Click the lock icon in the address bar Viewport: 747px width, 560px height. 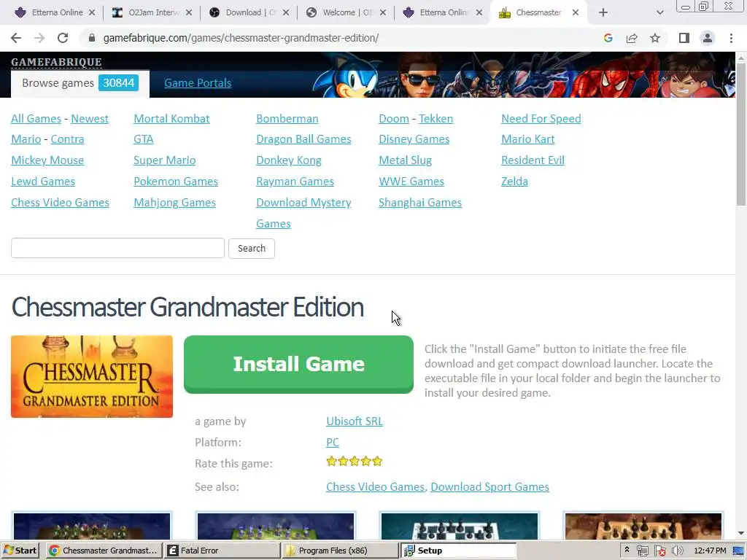click(92, 38)
